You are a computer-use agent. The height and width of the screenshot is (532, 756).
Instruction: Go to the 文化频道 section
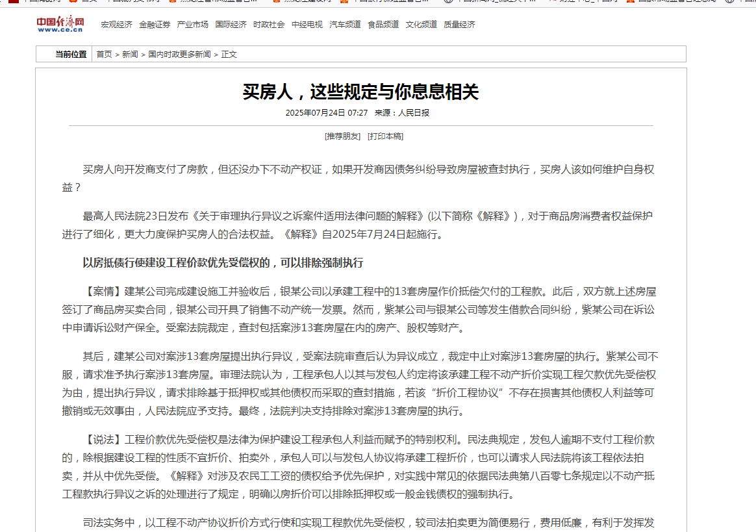click(x=421, y=25)
